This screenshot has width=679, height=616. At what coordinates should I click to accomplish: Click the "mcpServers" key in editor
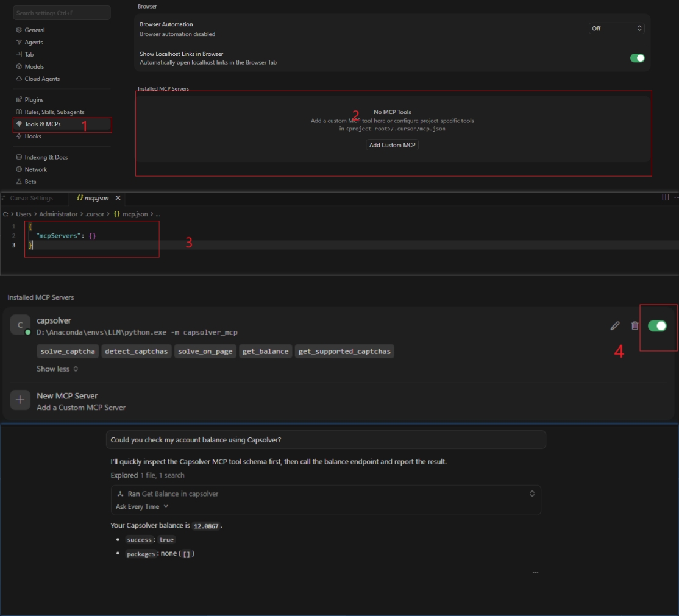(x=57, y=235)
